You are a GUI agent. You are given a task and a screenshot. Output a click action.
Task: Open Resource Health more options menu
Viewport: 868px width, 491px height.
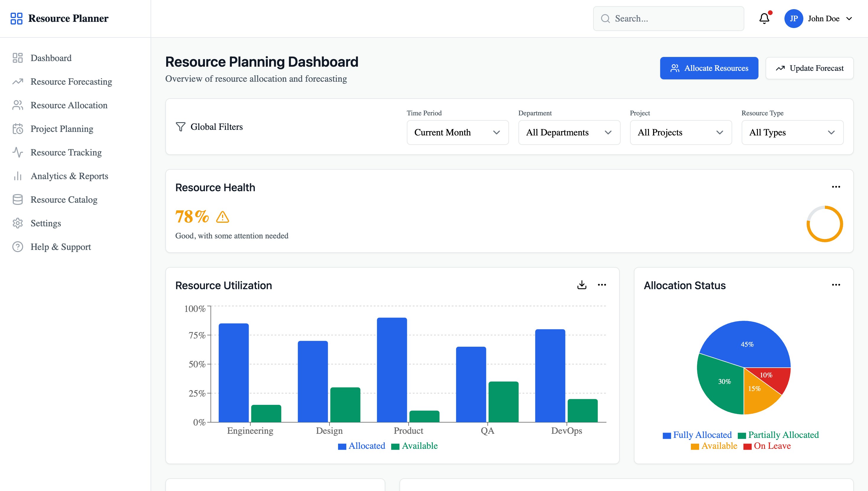click(x=836, y=187)
